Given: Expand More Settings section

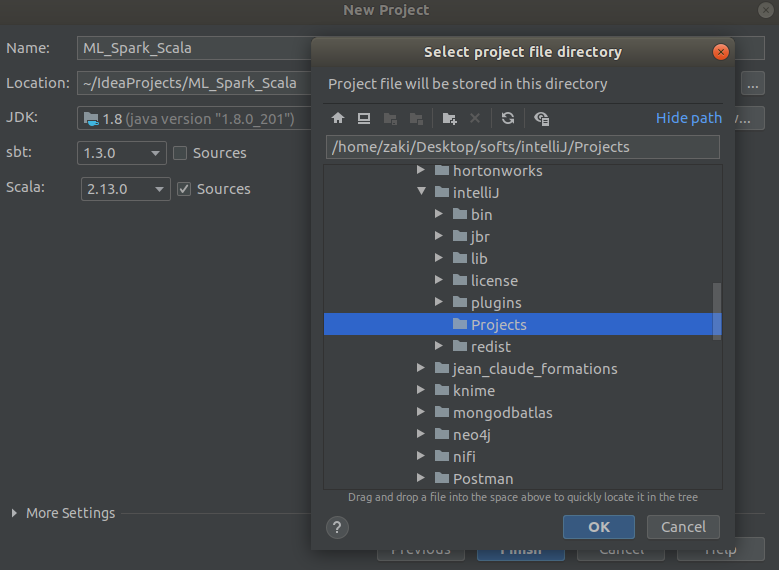Looking at the screenshot, I should point(14,513).
